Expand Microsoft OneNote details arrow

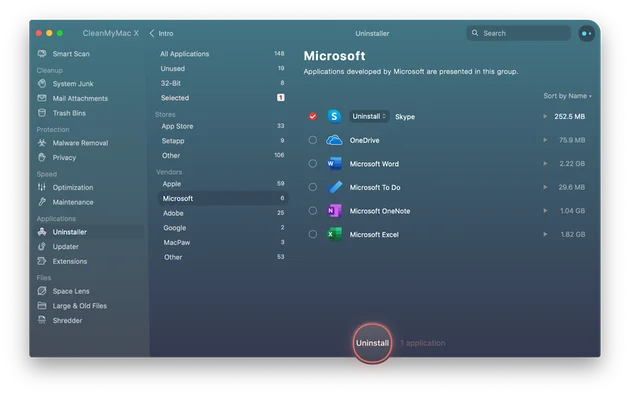point(545,210)
